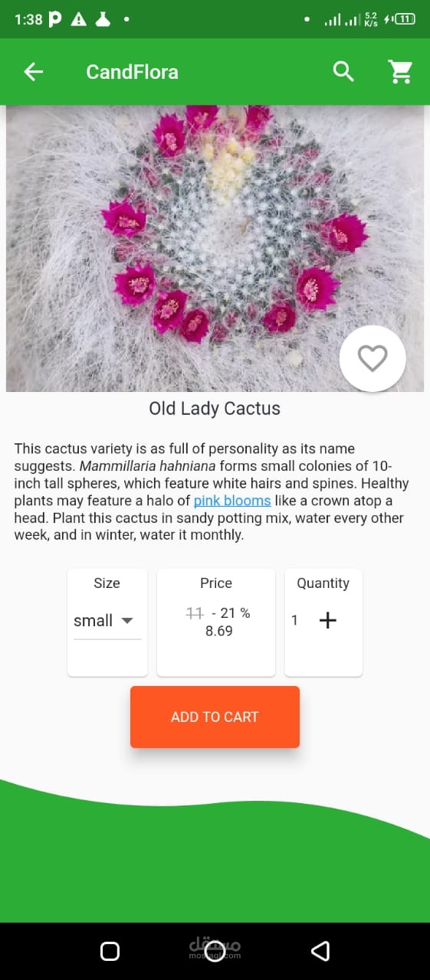Image resolution: width=430 pixels, height=980 pixels.
Task: Tap the warning triangle status icon
Action: 79,19
